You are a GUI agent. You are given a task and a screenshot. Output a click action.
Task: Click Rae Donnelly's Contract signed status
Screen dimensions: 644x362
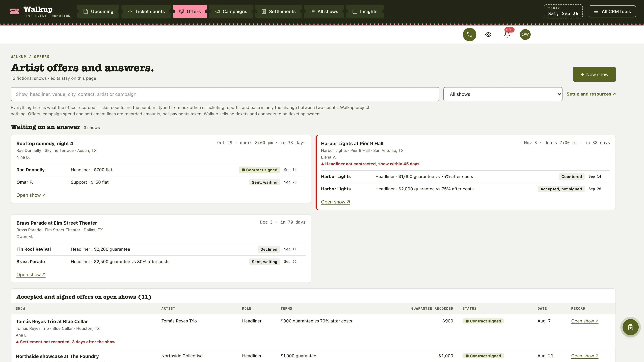coord(259,170)
